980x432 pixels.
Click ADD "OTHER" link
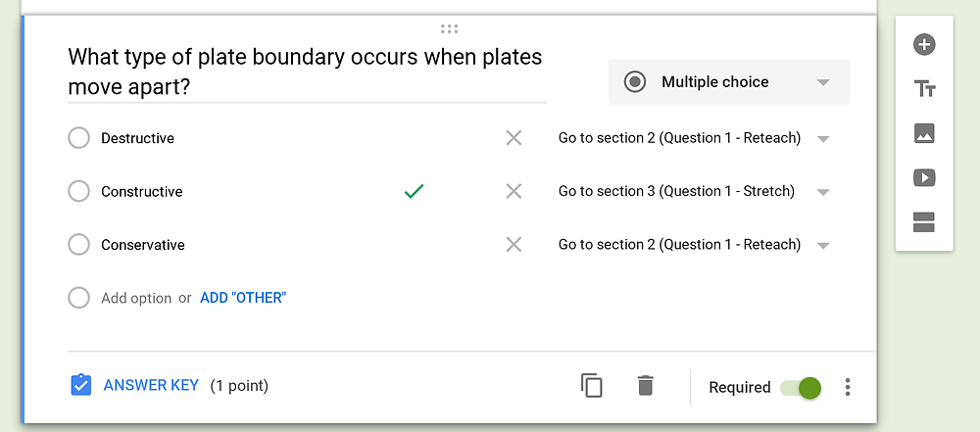pyautogui.click(x=243, y=298)
